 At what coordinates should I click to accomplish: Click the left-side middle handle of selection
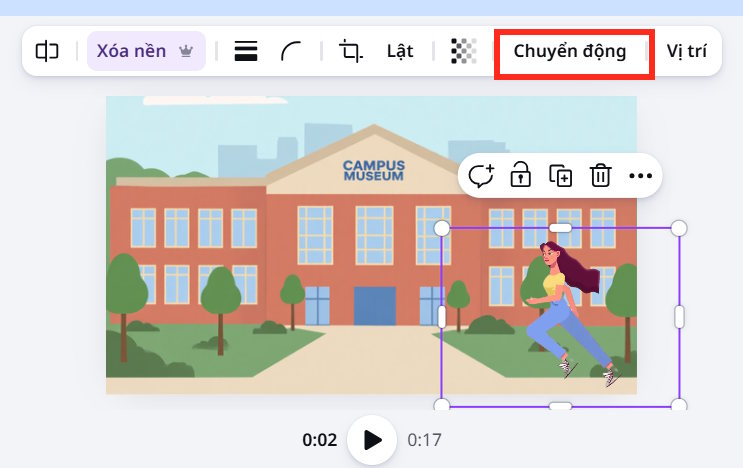442,317
